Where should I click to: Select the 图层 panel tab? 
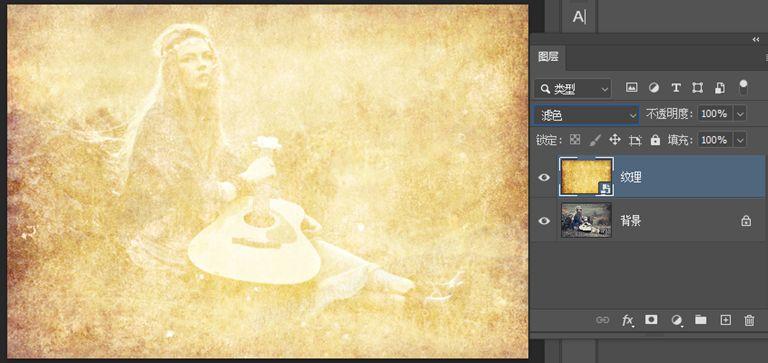coord(548,57)
